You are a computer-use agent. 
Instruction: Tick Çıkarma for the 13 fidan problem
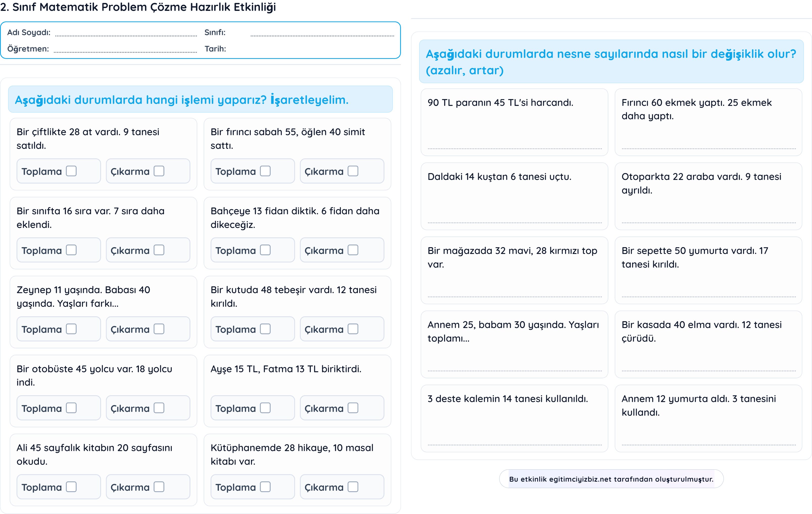point(353,250)
